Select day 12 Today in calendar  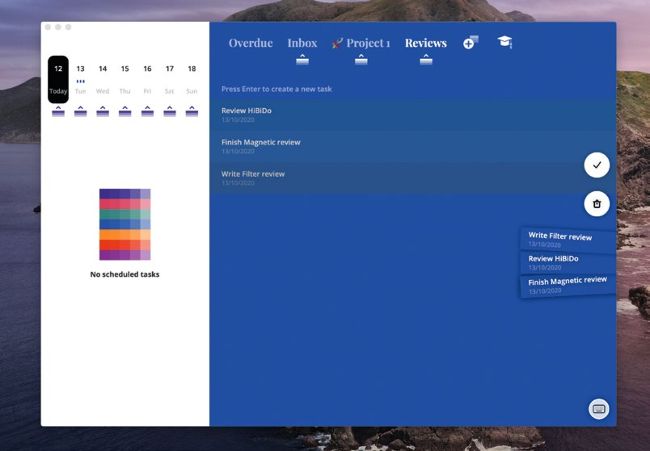[x=59, y=78]
